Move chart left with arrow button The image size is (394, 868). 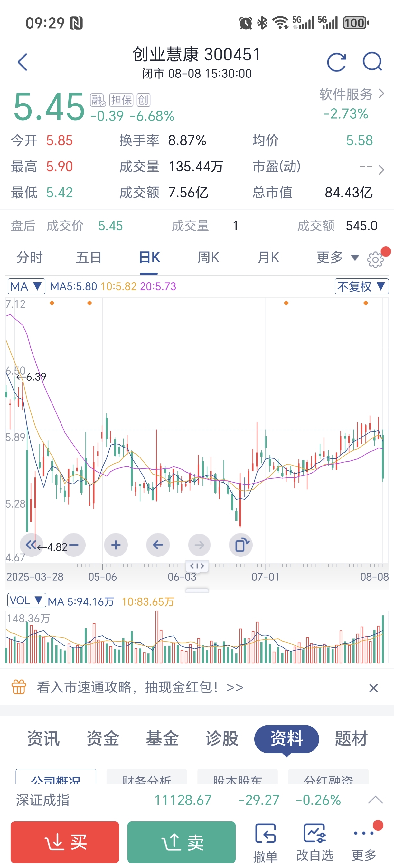(x=158, y=545)
